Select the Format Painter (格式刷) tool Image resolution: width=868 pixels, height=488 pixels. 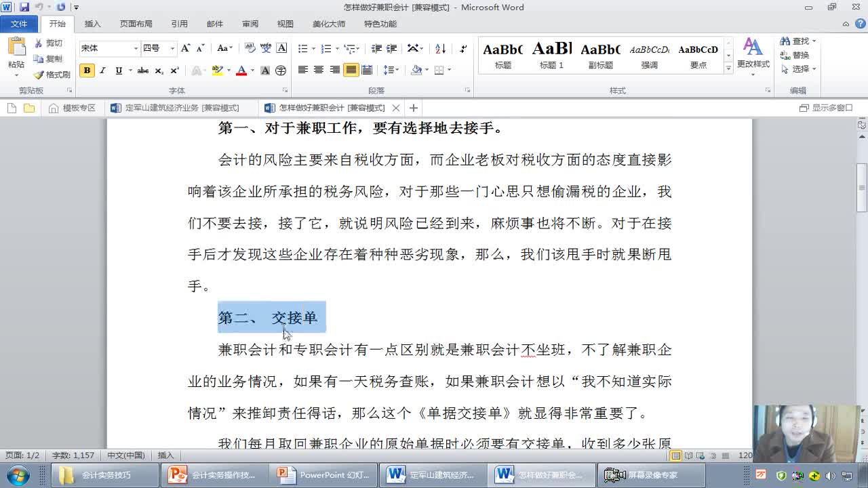(52, 75)
